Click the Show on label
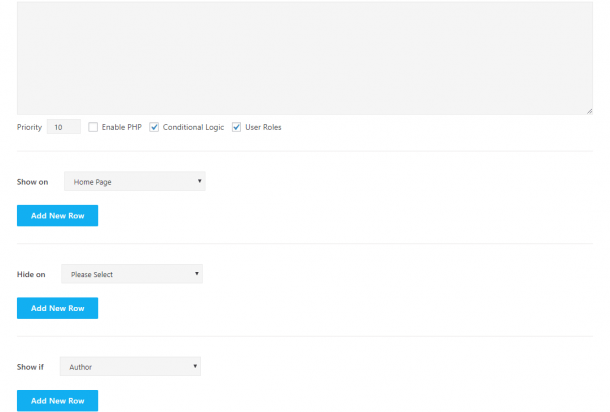 pyautogui.click(x=32, y=183)
